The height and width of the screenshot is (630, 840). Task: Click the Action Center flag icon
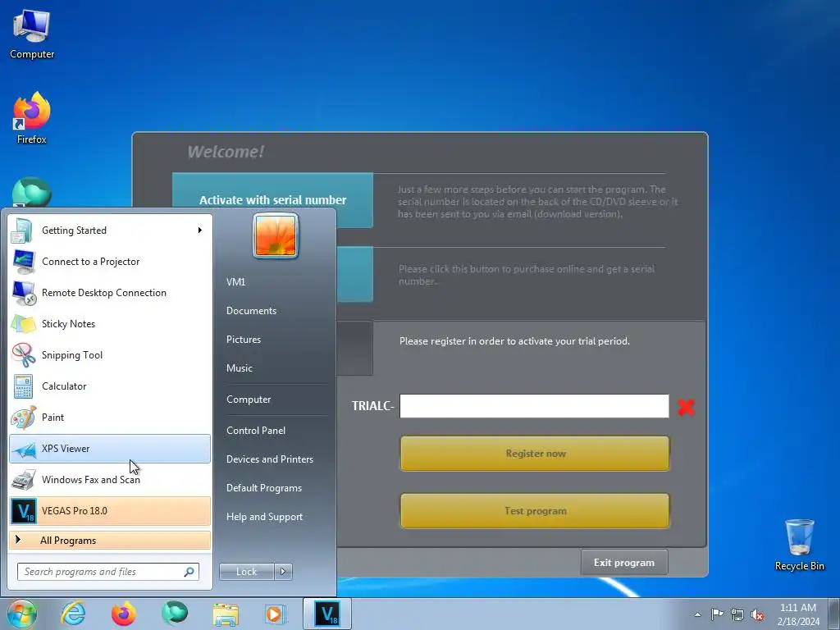[x=717, y=614]
